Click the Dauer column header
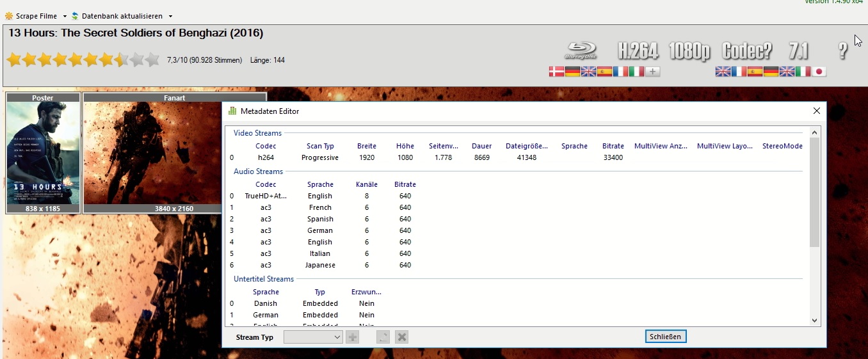868x359 pixels. click(x=482, y=146)
